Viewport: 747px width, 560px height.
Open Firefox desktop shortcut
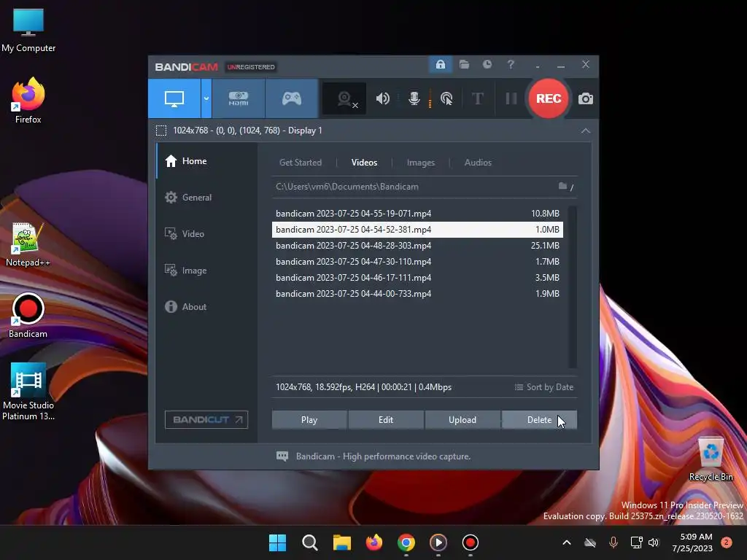click(x=28, y=101)
